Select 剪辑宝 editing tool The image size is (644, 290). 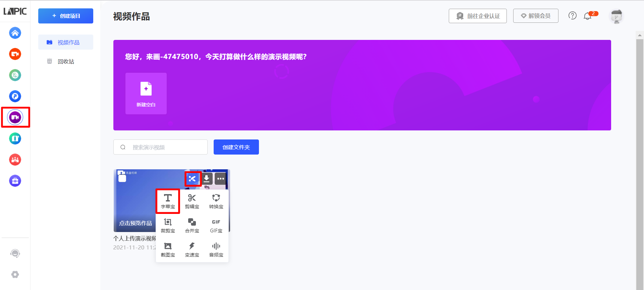(x=192, y=201)
